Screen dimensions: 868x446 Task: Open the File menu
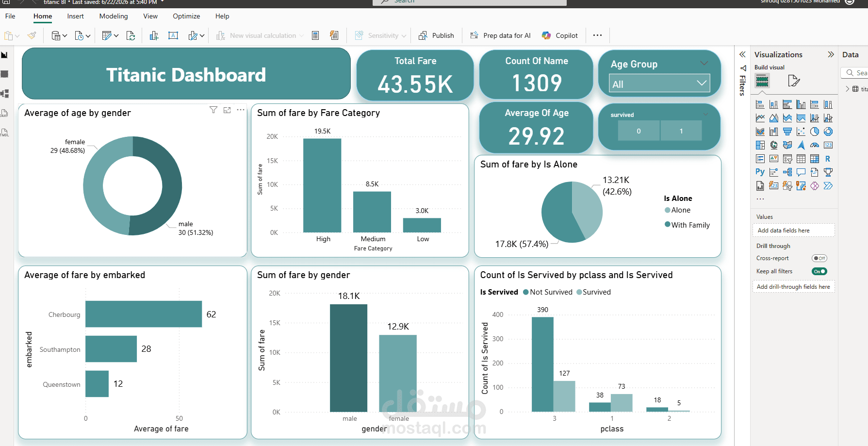point(10,16)
